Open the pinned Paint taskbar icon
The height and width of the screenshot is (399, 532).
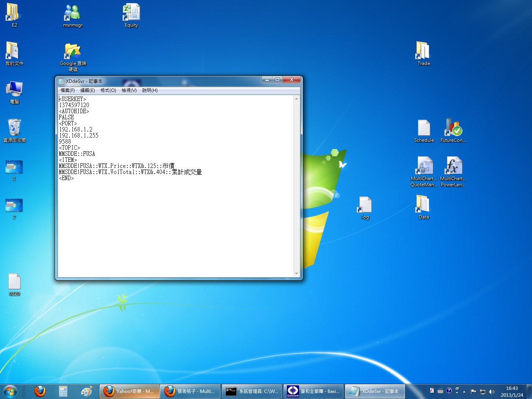click(87, 391)
